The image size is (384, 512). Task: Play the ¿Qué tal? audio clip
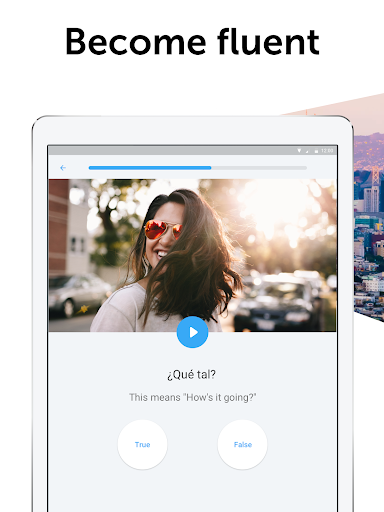pos(192,332)
